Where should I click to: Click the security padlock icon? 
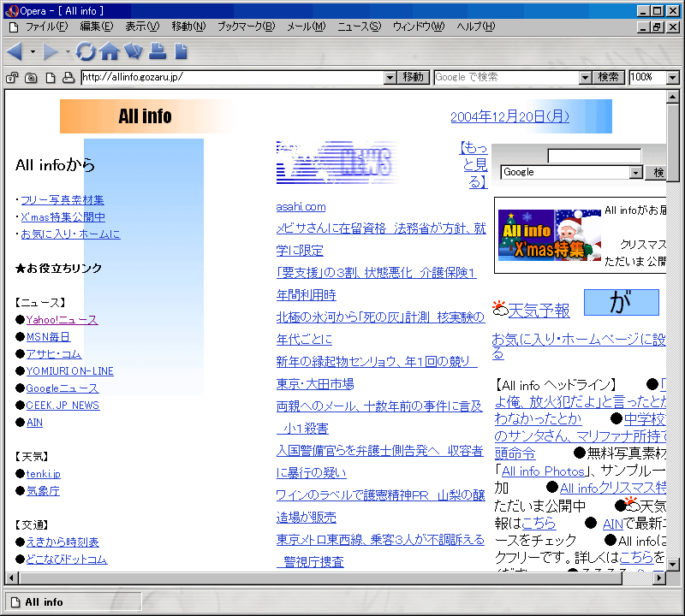click(x=12, y=77)
